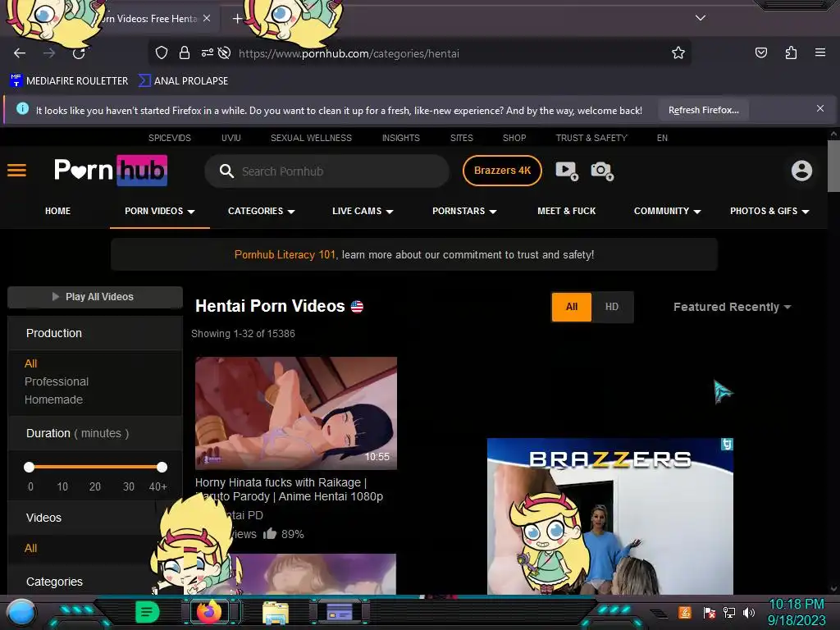
Task: Expand the LIVE CAMS dropdown menu
Action: pos(363,211)
